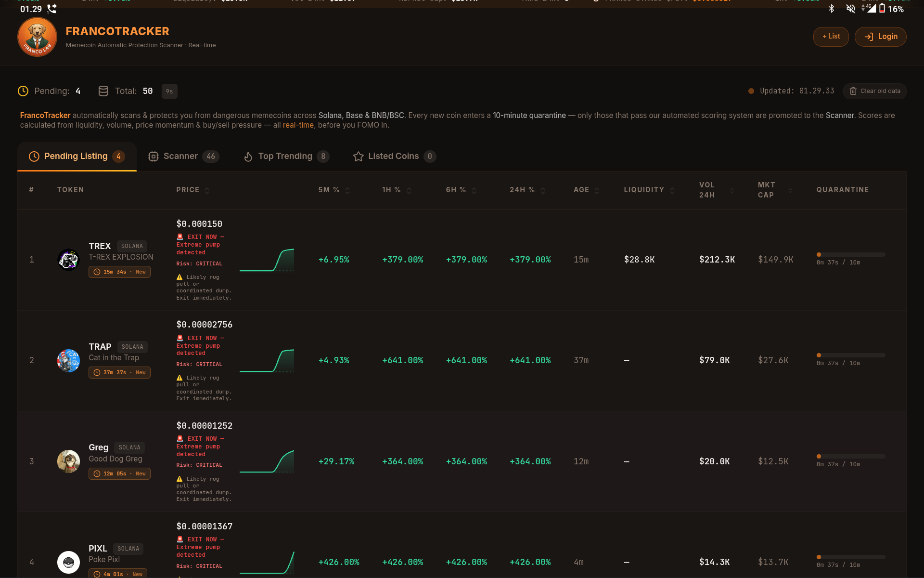924x578 pixels.
Task: Click TRAP market cap $27.6K
Action: (773, 360)
